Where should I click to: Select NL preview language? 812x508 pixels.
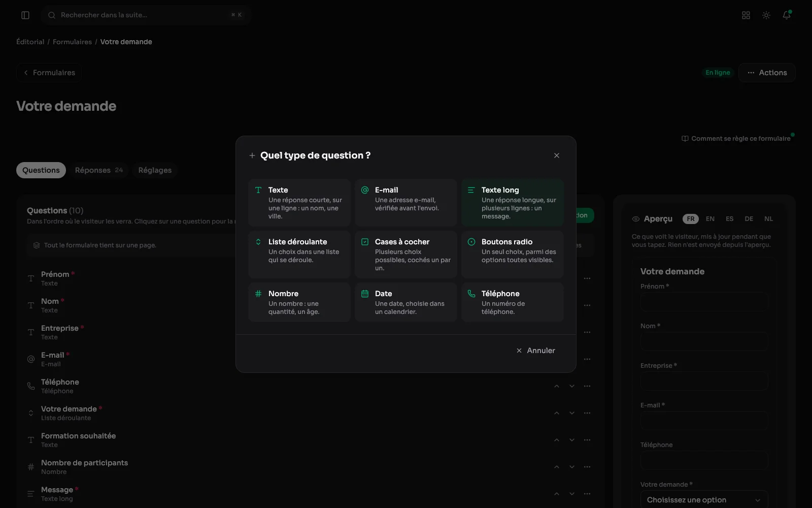(x=768, y=219)
